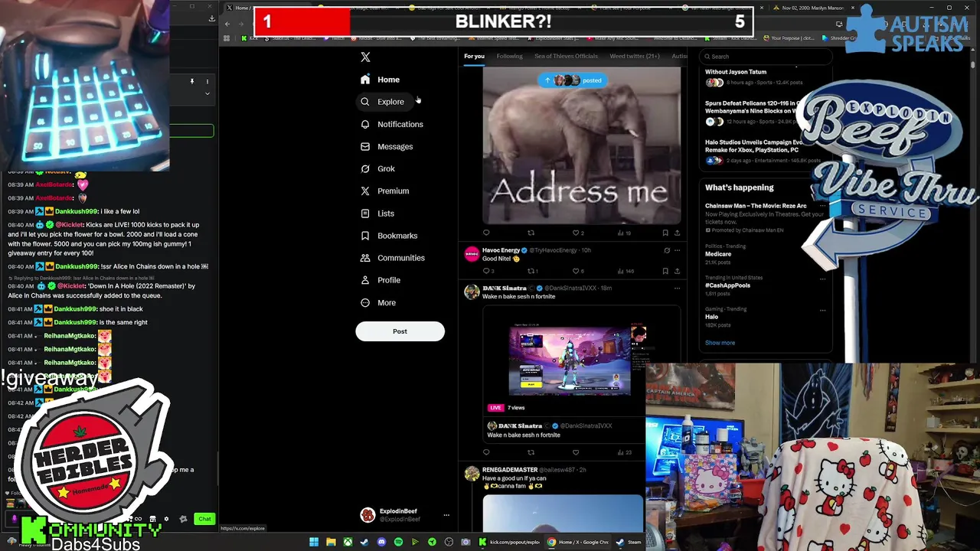980x551 pixels.
Task: Repost Havoc Energy's Good Nite post
Action: pos(531,271)
